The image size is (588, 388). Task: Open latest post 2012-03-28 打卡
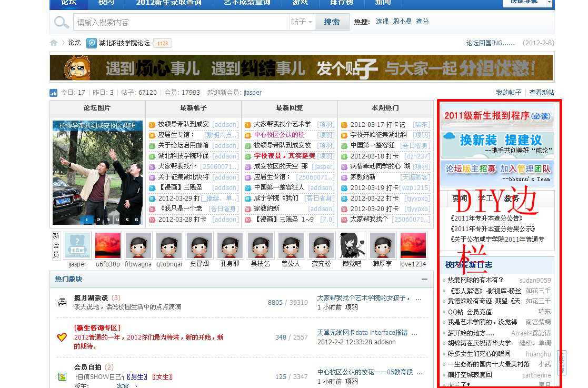[x=182, y=219]
